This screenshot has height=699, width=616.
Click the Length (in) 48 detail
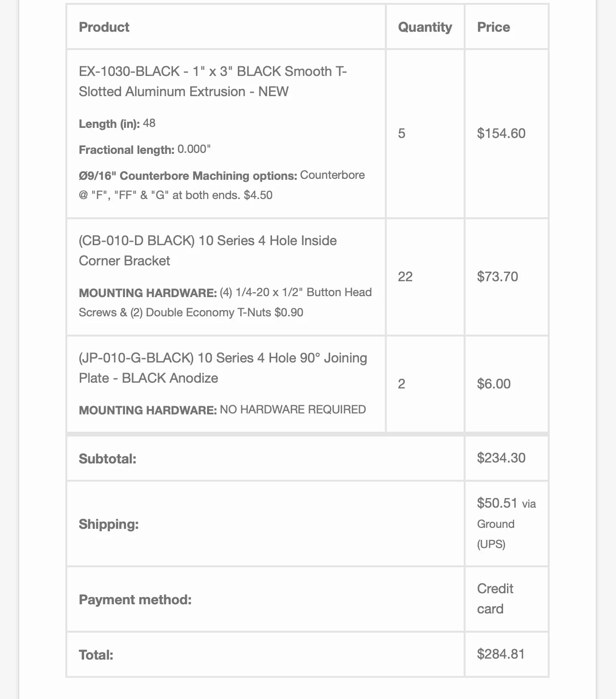(x=117, y=124)
